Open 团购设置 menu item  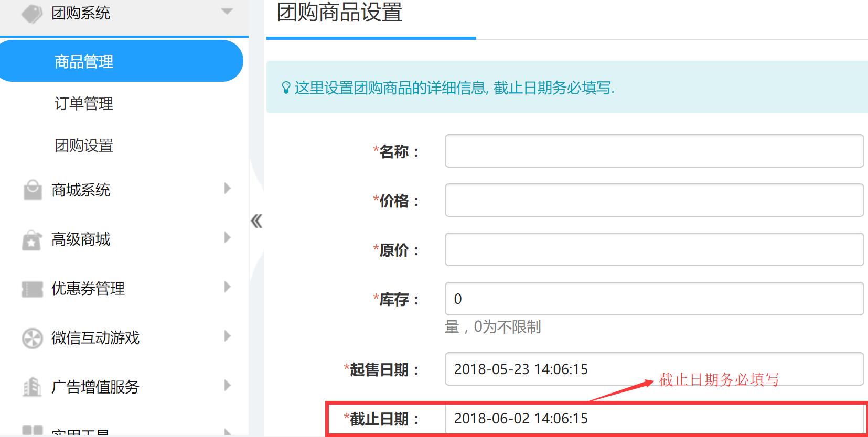(84, 145)
